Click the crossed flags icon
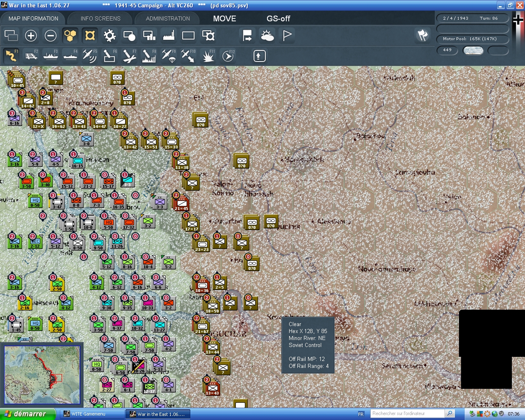Viewport: 525px width, 420px height. click(x=422, y=36)
